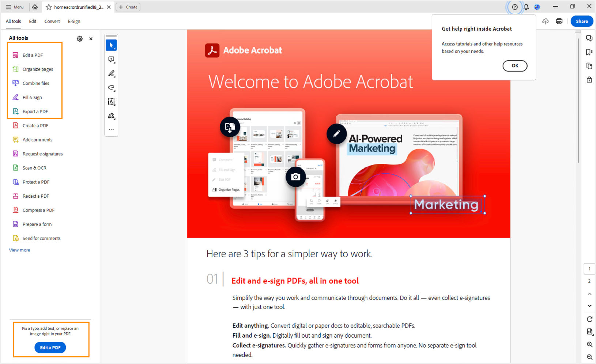Open the page thumbnails panel
This screenshot has height=364, width=596.
589,66
